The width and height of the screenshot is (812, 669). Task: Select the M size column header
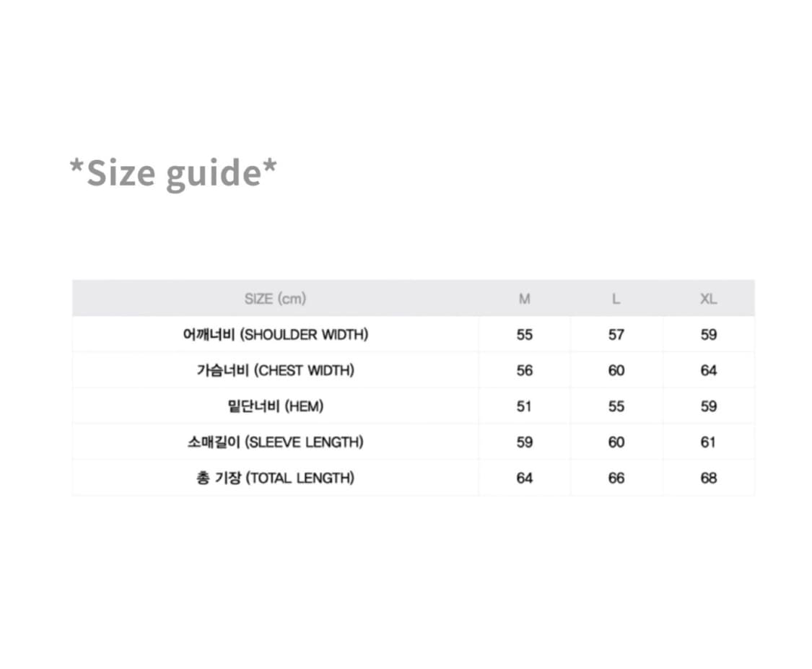pos(525,299)
